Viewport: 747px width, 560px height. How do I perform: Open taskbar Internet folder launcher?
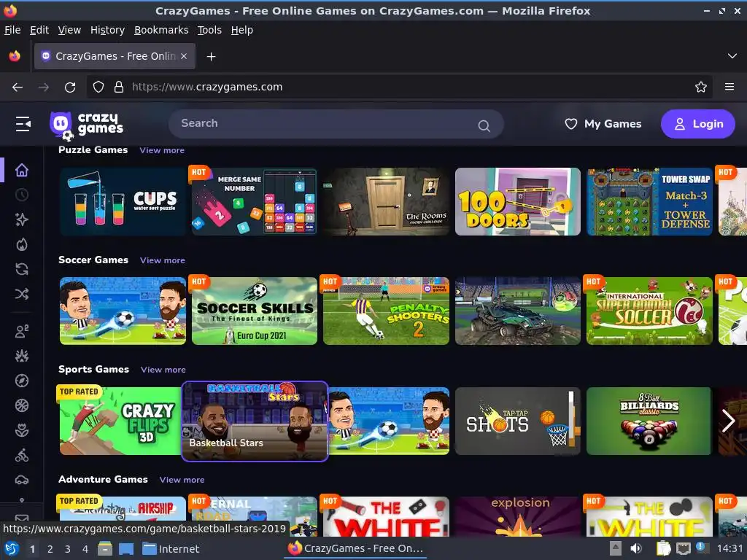[x=171, y=548]
